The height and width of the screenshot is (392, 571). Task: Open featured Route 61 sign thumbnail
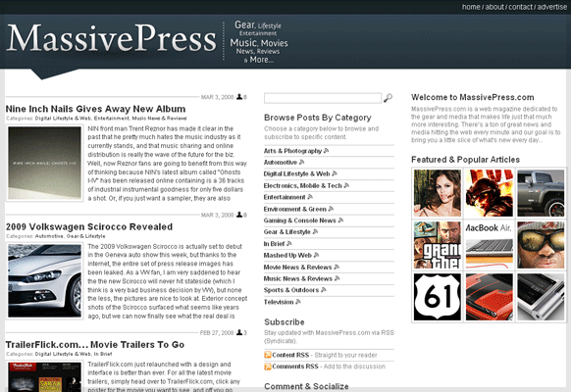pyautogui.click(x=438, y=297)
